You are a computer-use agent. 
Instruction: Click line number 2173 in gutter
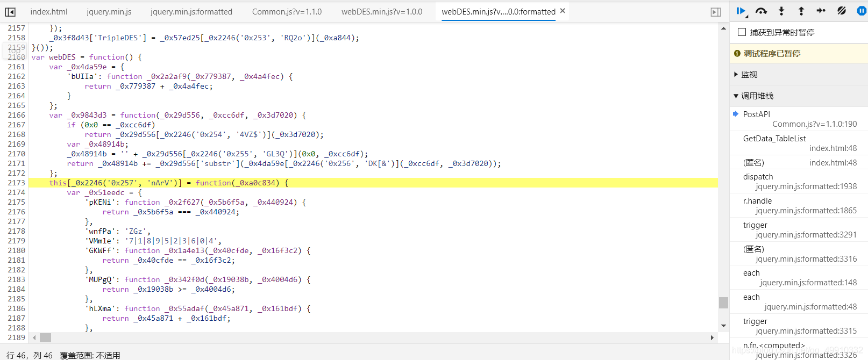(16, 183)
